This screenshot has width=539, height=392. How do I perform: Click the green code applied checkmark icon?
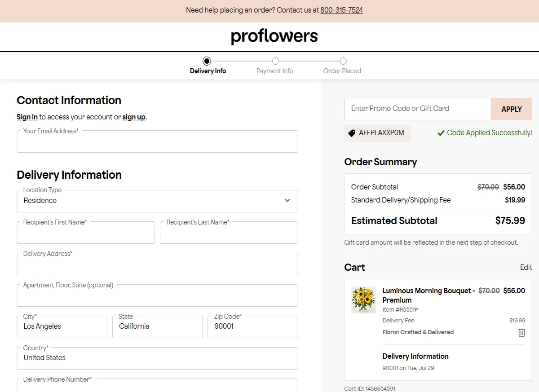(441, 133)
